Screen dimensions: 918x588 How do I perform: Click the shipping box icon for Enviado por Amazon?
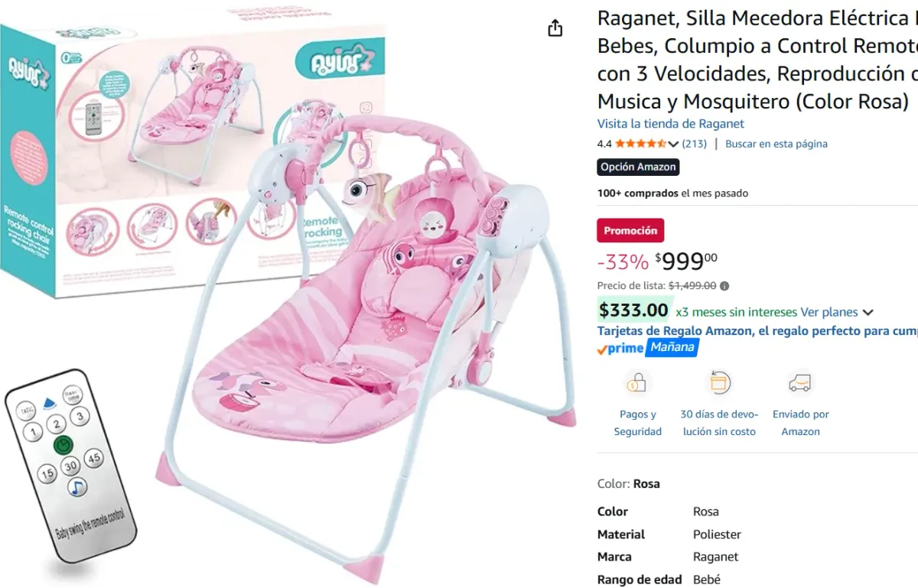pyautogui.click(x=800, y=383)
